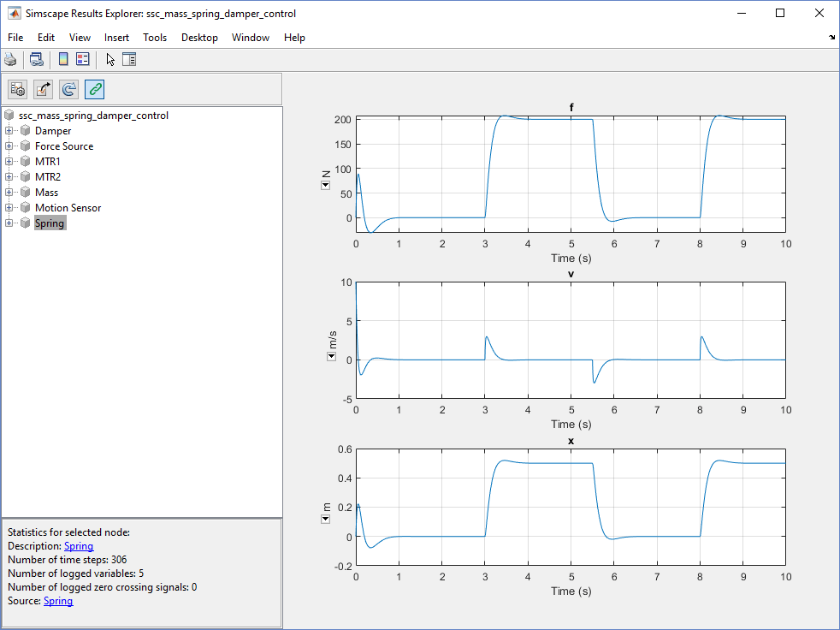Expand the Mass tree node
This screenshot has height=630, width=840.
point(9,193)
